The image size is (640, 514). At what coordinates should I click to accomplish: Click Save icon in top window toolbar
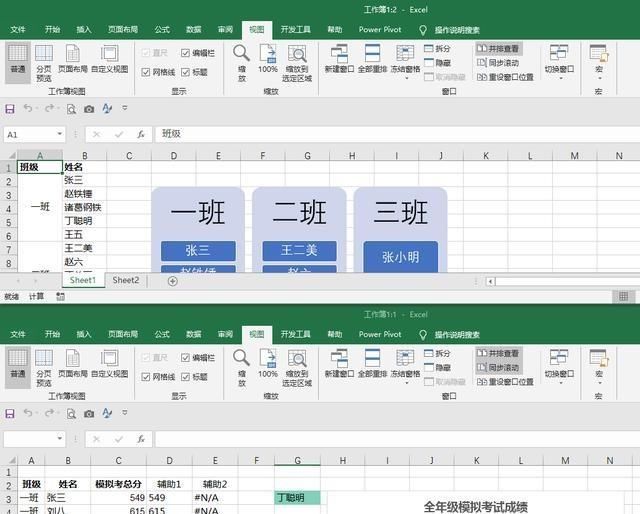10,109
